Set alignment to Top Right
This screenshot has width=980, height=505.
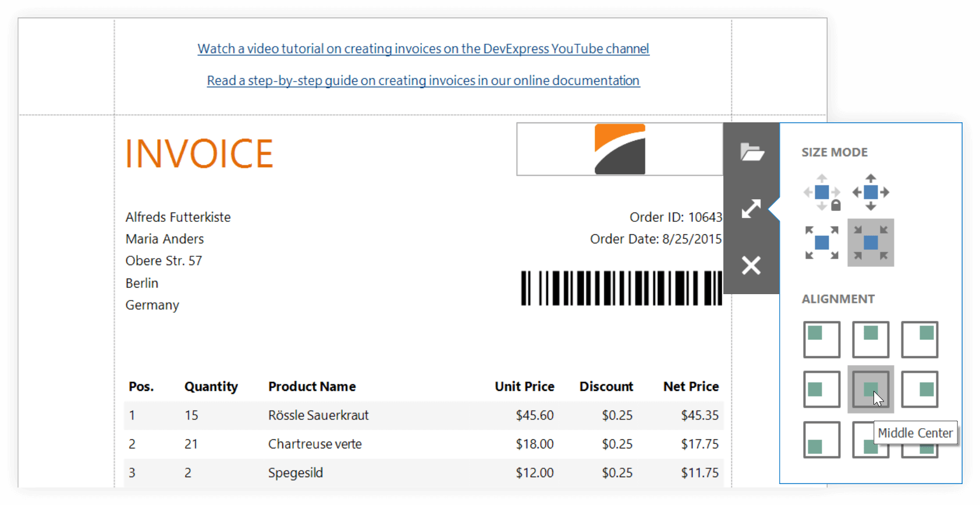[919, 340]
